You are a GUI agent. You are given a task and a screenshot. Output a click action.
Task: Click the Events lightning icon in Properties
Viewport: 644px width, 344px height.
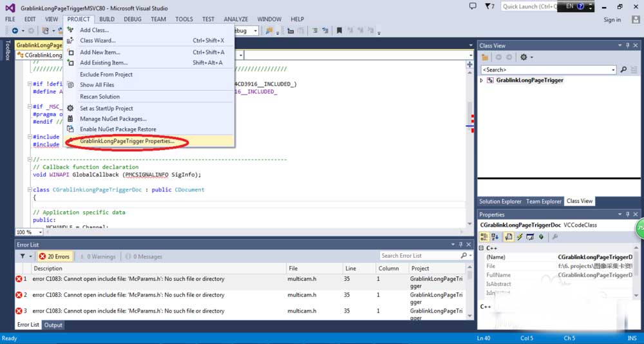pyautogui.click(x=519, y=236)
